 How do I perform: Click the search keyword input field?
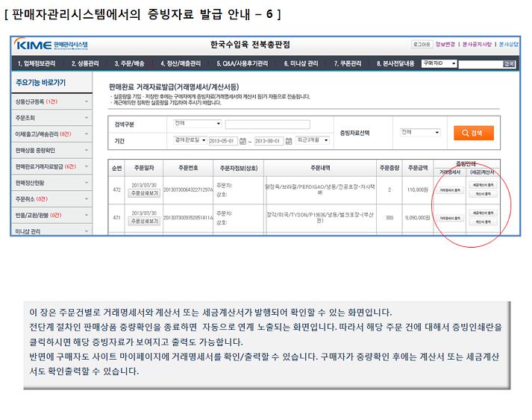point(267,124)
